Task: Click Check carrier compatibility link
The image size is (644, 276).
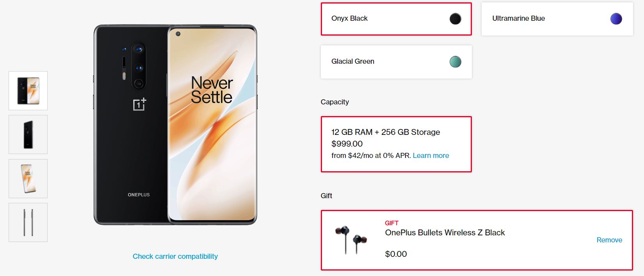Action: (x=175, y=256)
